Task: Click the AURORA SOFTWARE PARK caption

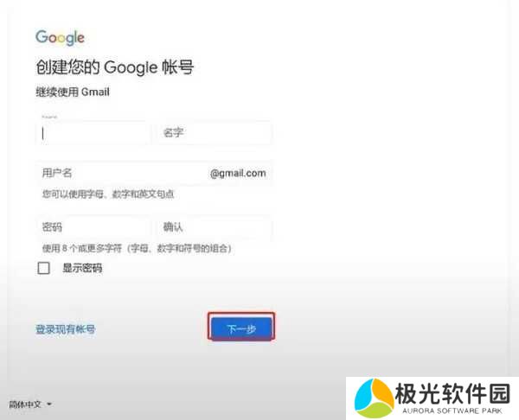Action: [x=452, y=410]
